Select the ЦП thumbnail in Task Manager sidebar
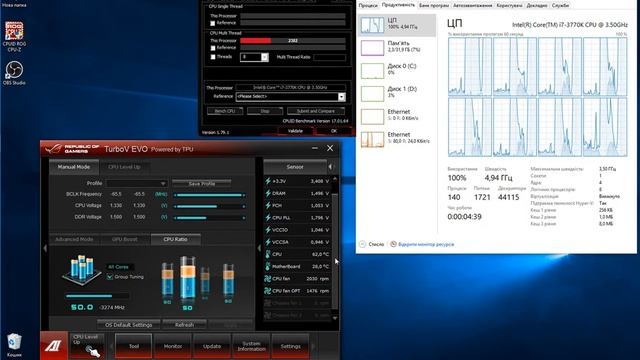Screen dimensions: 640x360 [372, 25]
